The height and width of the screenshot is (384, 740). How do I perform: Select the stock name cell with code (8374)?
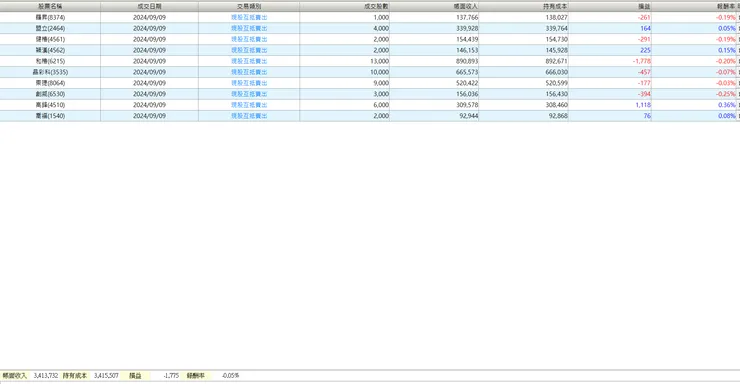50,17
